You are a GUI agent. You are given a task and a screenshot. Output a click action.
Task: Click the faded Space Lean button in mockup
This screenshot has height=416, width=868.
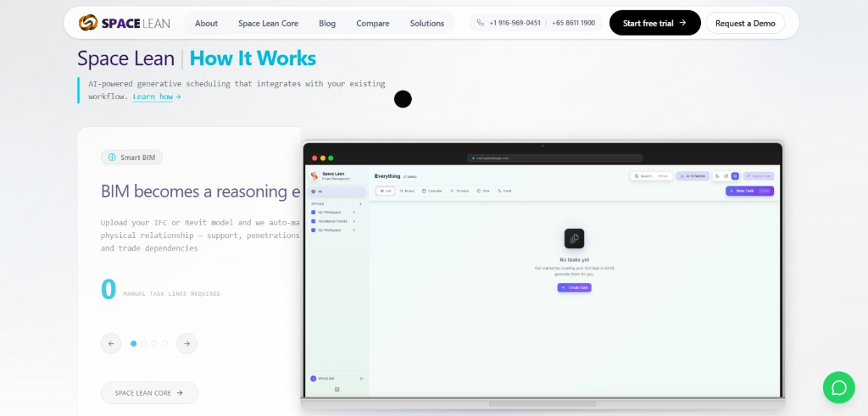tap(759, 176)
